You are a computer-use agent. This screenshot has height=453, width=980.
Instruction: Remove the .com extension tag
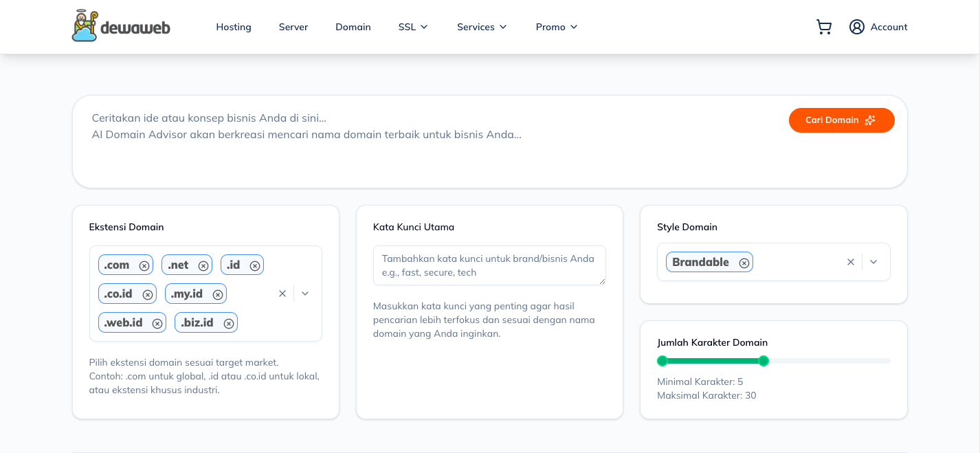144,265
